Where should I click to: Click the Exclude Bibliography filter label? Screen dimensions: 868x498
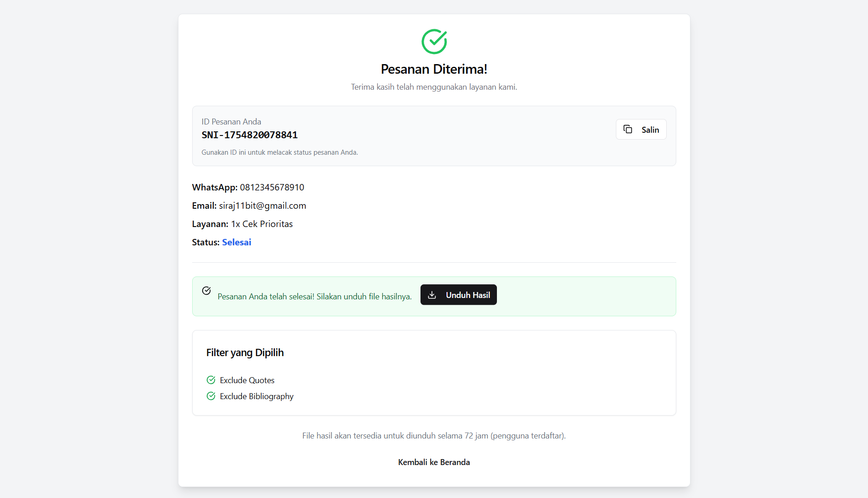pyautogui.click(x=257, y=396)
